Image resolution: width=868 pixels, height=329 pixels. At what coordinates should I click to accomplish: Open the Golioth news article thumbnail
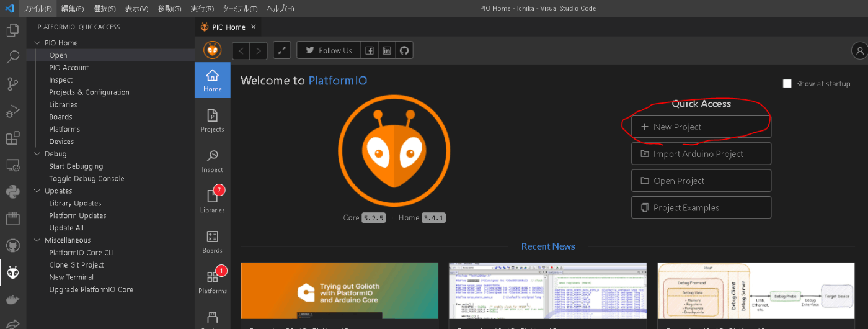(339, 291)
